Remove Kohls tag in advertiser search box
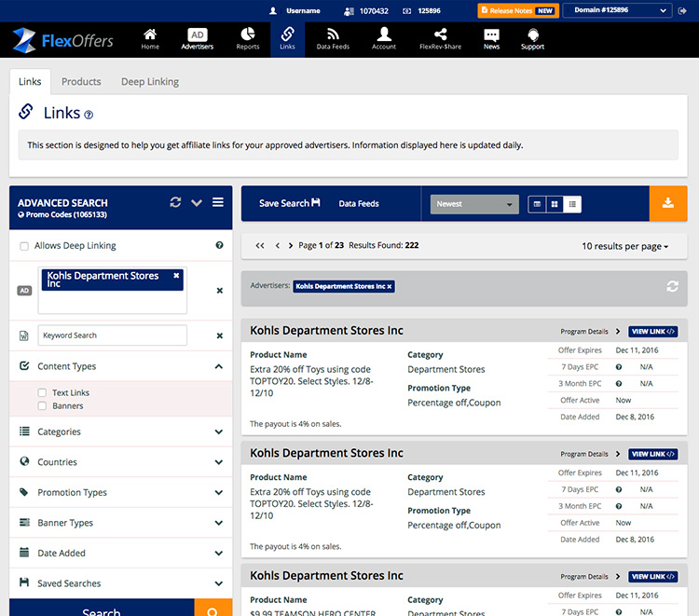This screenshot has width=699, height=616. [x=176, y=276]
